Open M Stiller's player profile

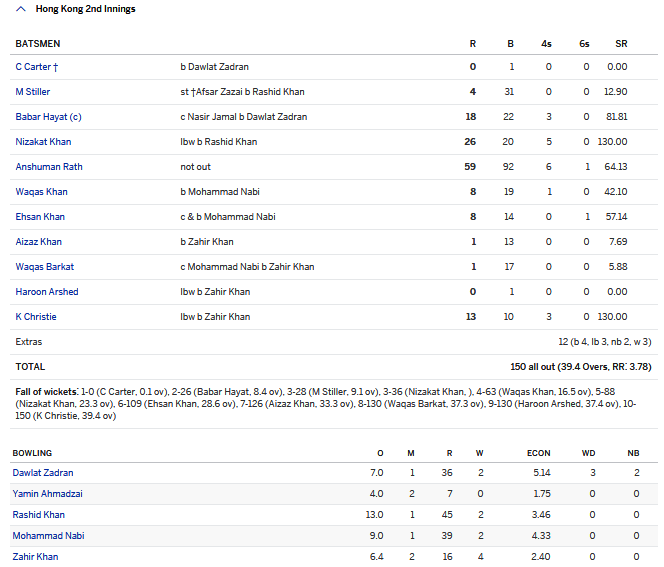[x=33, y=92]
